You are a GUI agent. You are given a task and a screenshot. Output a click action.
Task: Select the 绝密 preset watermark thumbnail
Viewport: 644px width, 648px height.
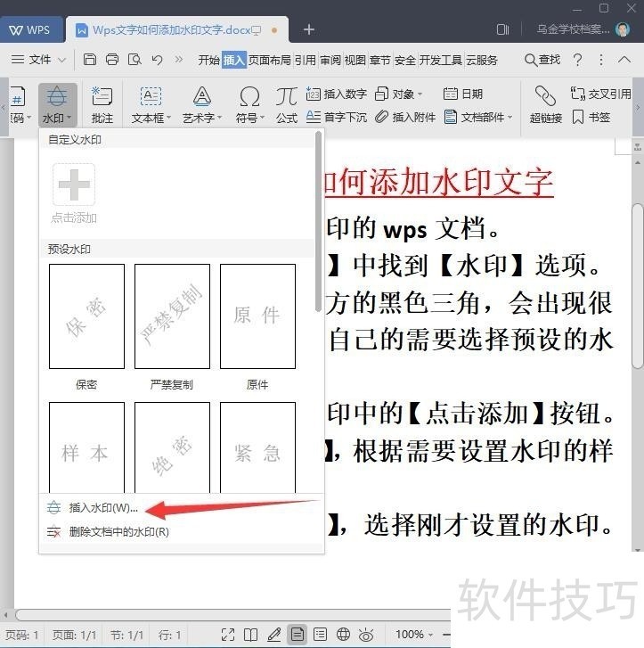[x=172, y=447]
